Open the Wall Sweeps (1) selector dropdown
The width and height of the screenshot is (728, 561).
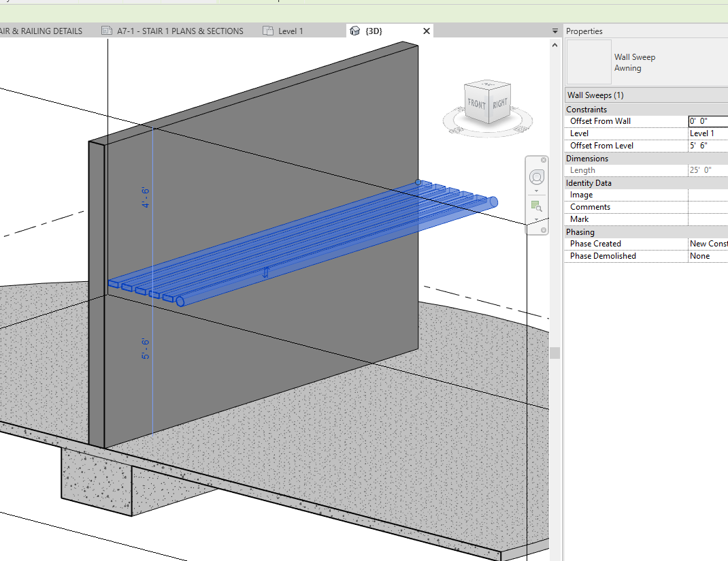[x=645, y=95]
